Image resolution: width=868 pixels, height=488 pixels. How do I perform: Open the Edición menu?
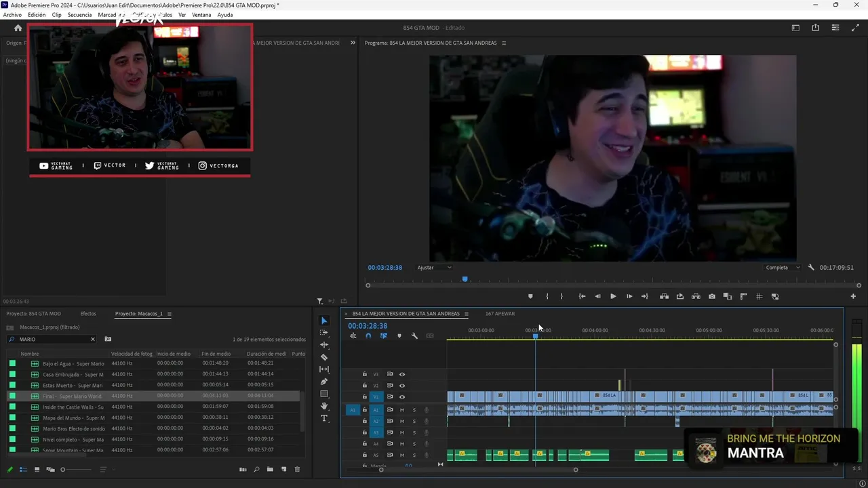37,15
